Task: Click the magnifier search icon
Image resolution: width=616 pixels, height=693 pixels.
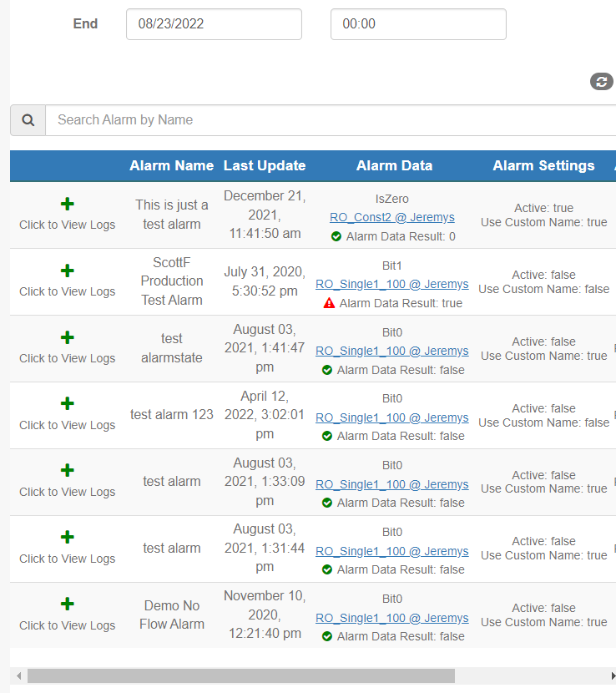Action: (28, 119)
